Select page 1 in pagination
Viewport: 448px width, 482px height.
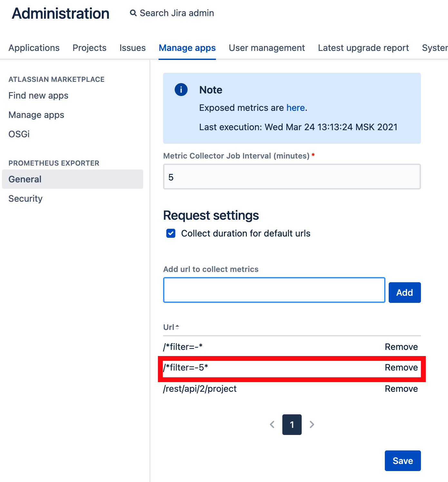pyautogui.click(x=292, y=425)
